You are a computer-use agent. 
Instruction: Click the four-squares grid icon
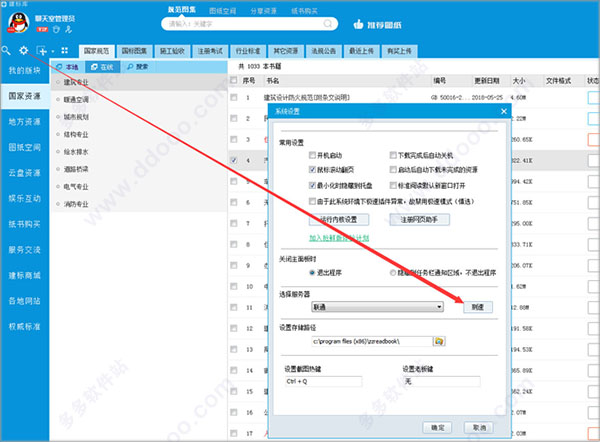[x=65, y=51]
